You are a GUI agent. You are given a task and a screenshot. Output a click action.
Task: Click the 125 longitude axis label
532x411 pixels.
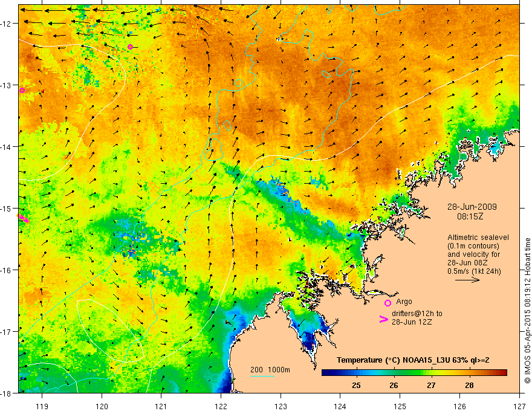coord(400,406)
